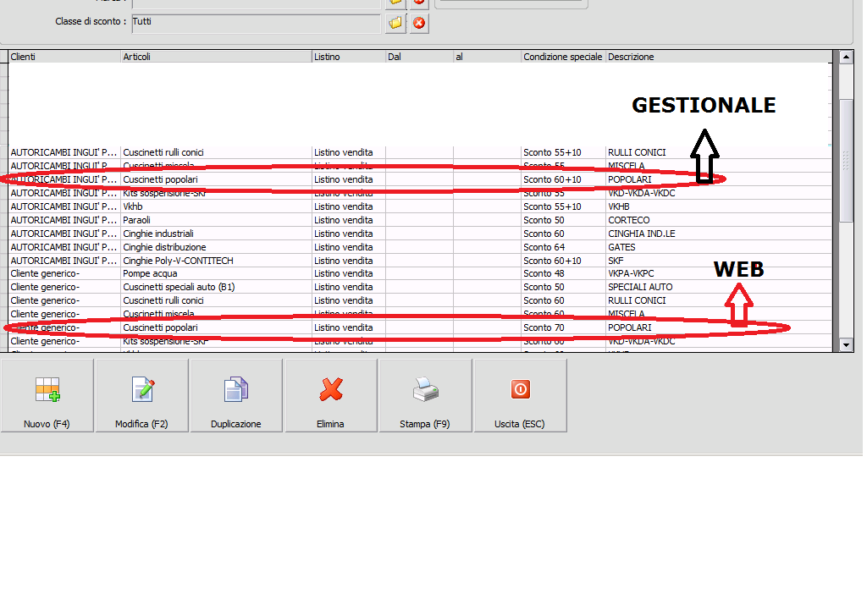
Task: Sort by the Articoli column header
Action: pyautogui.click(x=216, y=57)
